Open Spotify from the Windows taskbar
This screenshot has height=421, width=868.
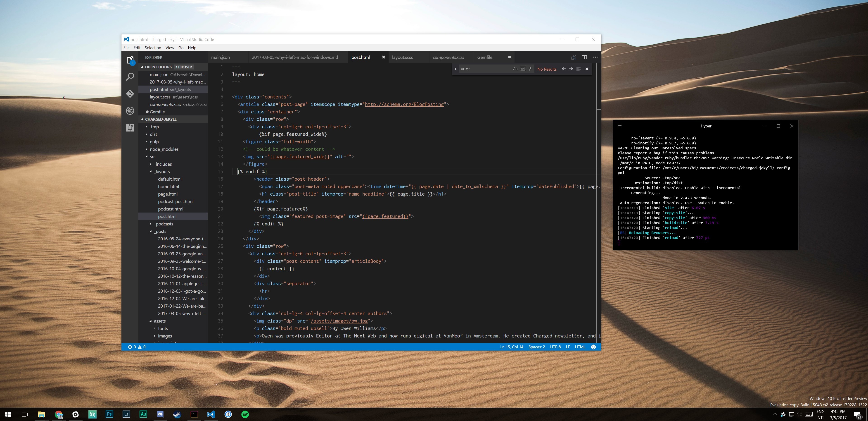coord(245,414)
